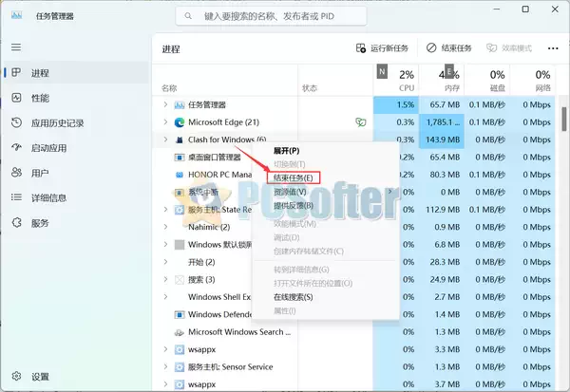Screen dimensions: 570x392
Task: Click the search magnifier icon
Action: click(x=188, y=16)
